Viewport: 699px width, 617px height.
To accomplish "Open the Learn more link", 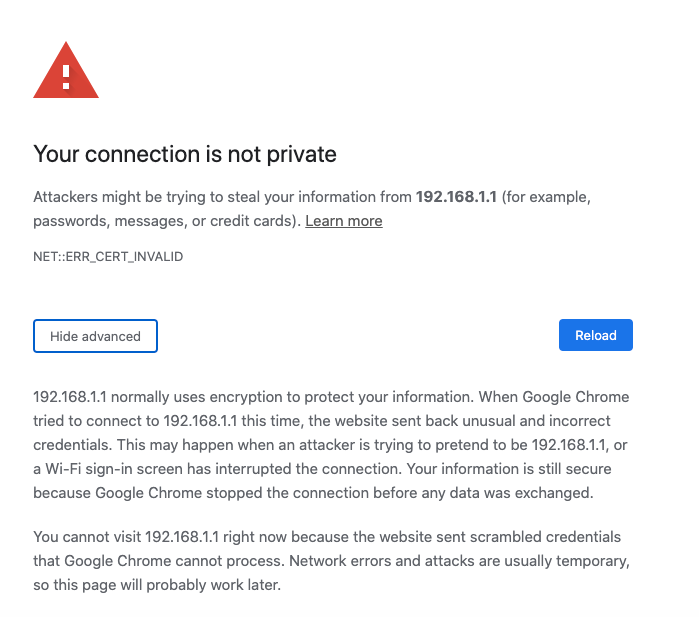I will coord(343,221).
